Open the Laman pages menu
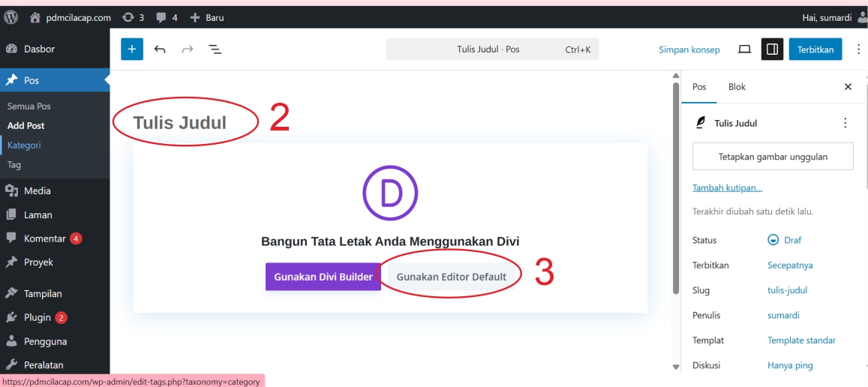Viewport: 868px width, 387px height. (55, 214)
